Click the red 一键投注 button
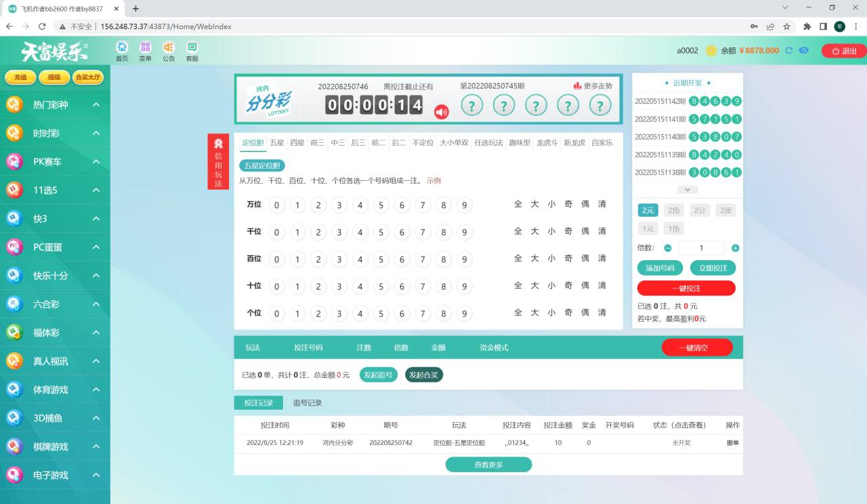Viewport: 867px width, 504px height. click(686, 289)
